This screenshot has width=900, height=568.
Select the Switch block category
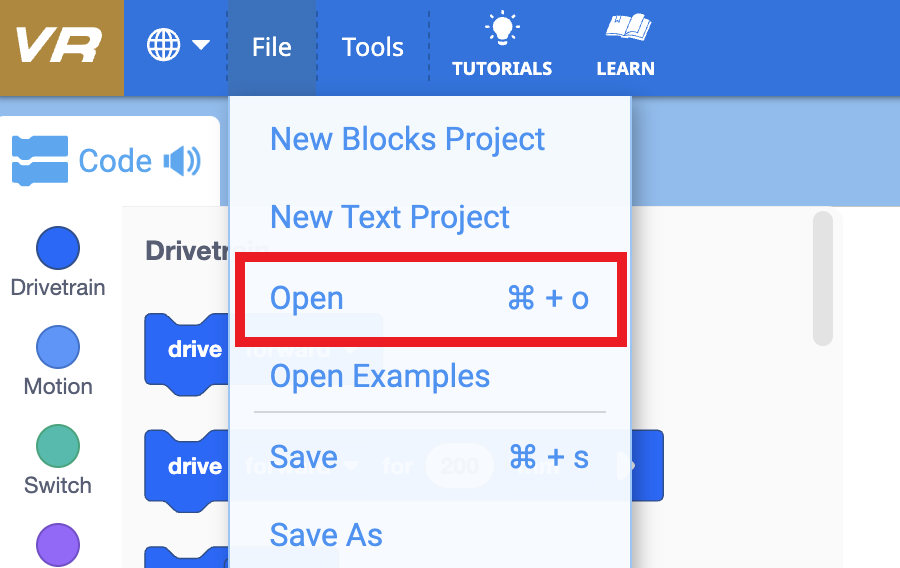[x=58, y=446]
